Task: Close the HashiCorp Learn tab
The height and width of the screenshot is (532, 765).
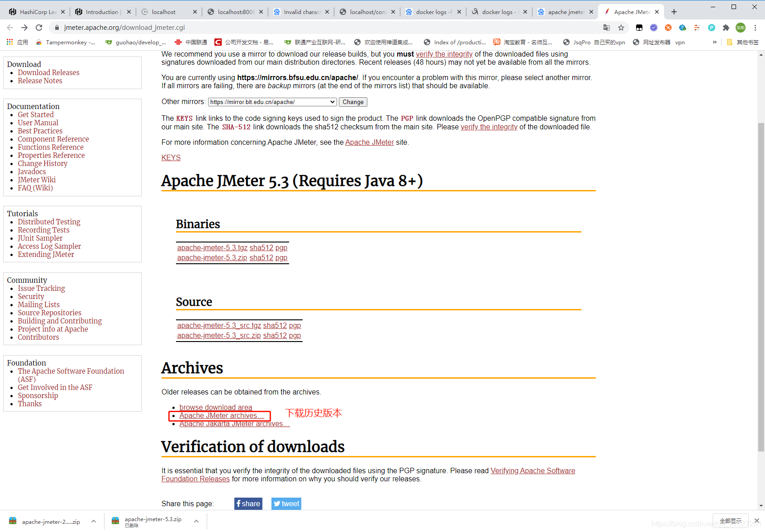Action: [x=63, y=12]
